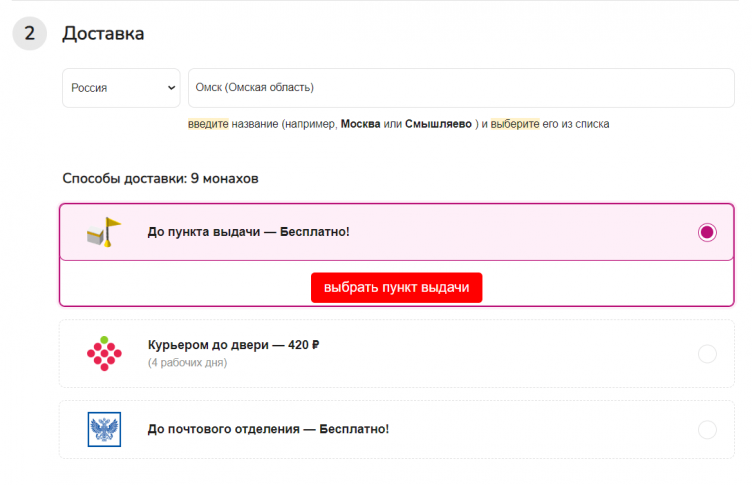
Task: Select the Курьером до двери radio button
Action: coord(707,354)
